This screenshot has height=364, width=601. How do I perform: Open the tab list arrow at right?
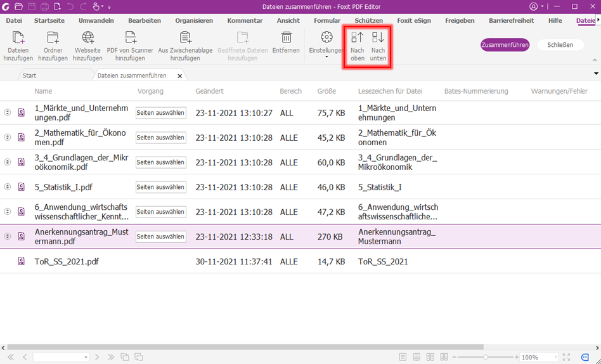pos(596,74)
